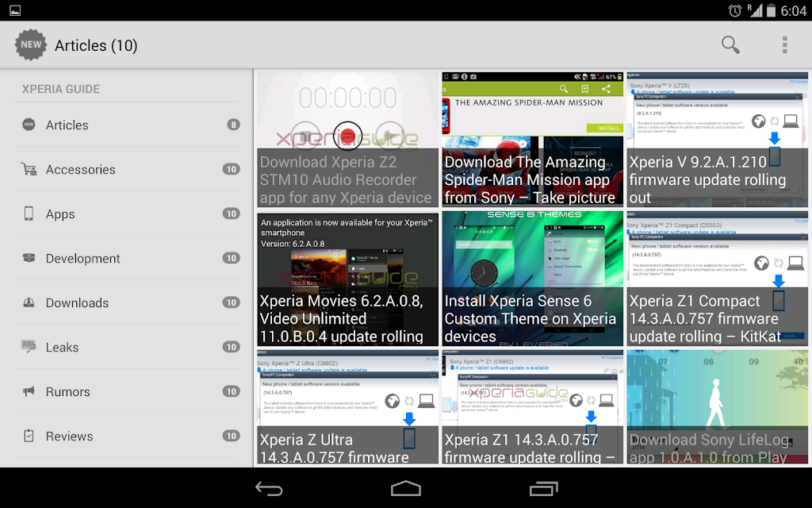Click the XPERIA GUIDE sidebar header
The width and height of the screenshot is (812, 508).
[x=61, y=89]
